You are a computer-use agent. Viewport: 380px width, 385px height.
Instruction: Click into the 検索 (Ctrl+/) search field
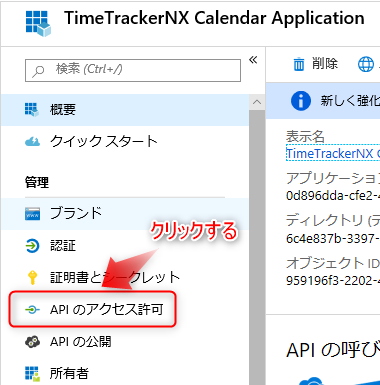coord(133,70)
